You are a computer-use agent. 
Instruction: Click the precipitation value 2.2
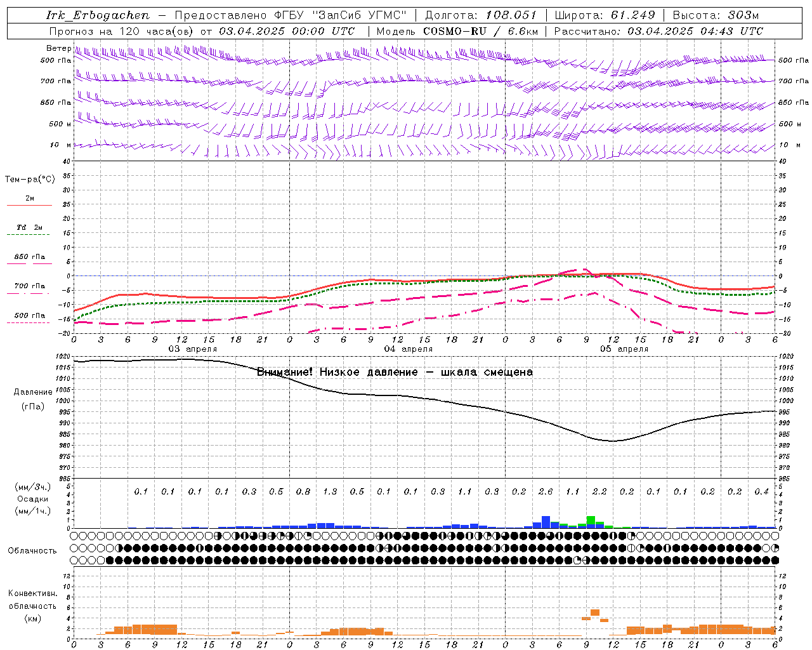[599, 492]
